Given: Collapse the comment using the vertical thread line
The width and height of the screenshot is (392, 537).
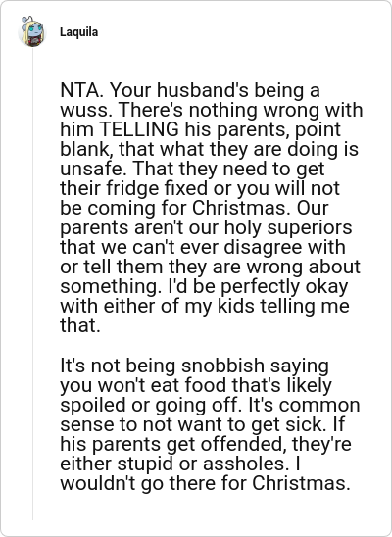Looking at the screenshot, I should (x=33, y=284).
